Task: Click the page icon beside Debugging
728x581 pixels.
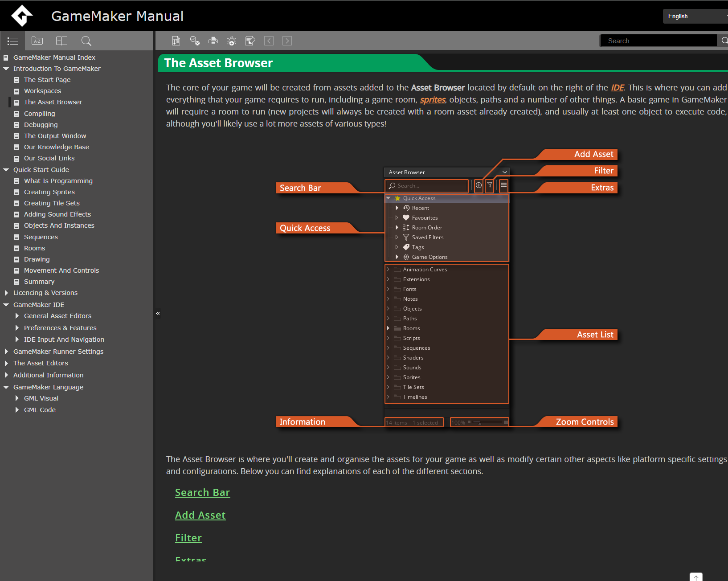Action: tap(16, 125)
